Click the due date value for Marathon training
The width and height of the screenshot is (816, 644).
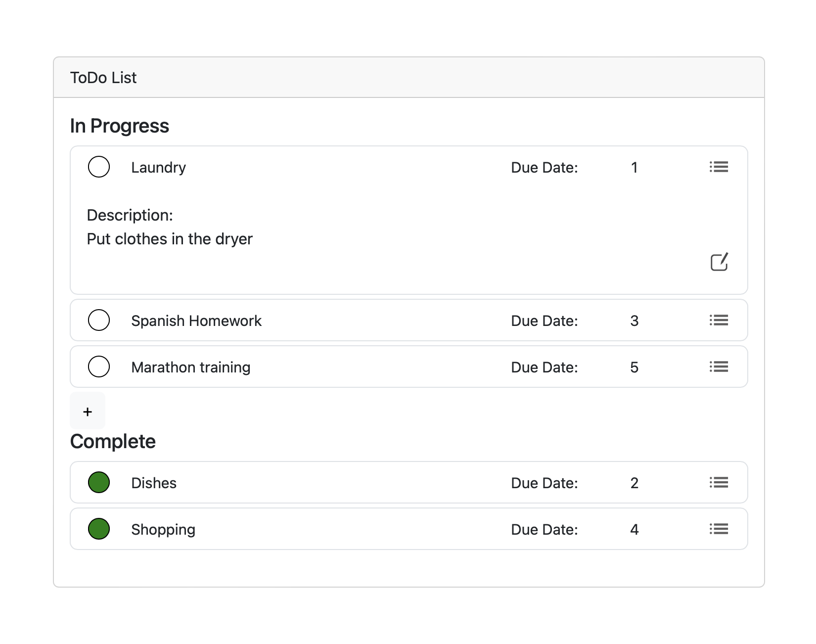point(634,368)
